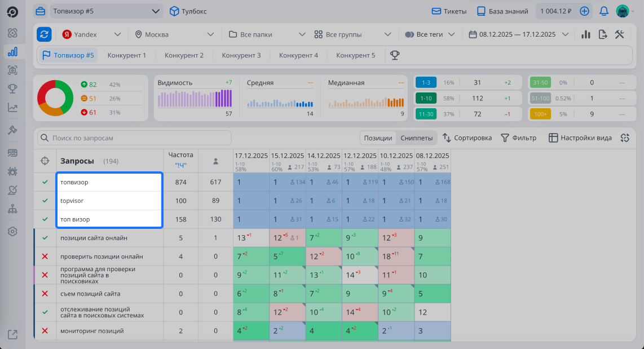This screenshot has height=349, width=644.
Task: Click the blue refresh positions icon
Action: (44, 34)
